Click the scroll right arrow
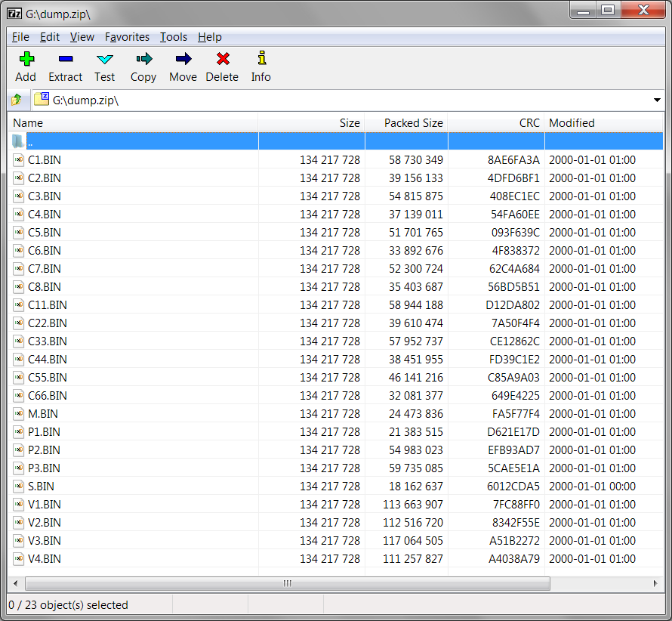This screenshot has height=621, width=672. tap(655, 583)
